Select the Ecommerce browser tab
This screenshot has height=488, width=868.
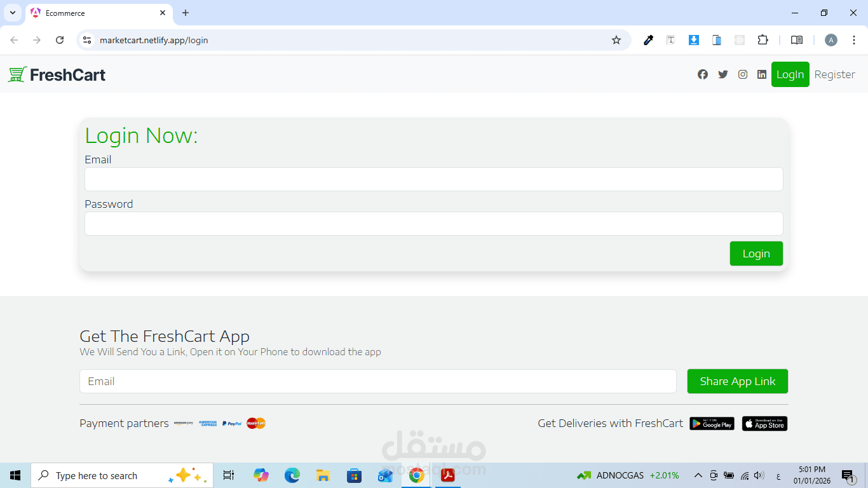(98, 13)
